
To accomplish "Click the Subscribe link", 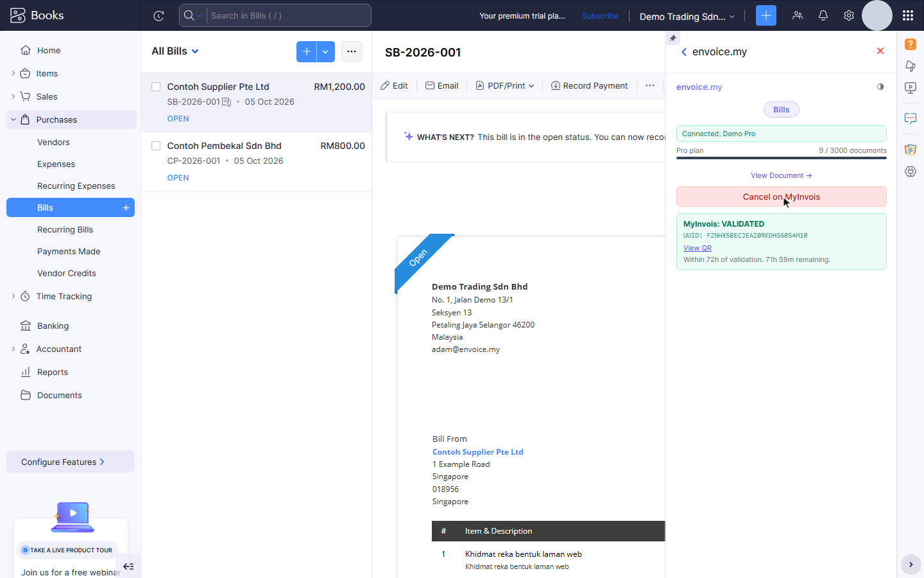I will (600, 16).
